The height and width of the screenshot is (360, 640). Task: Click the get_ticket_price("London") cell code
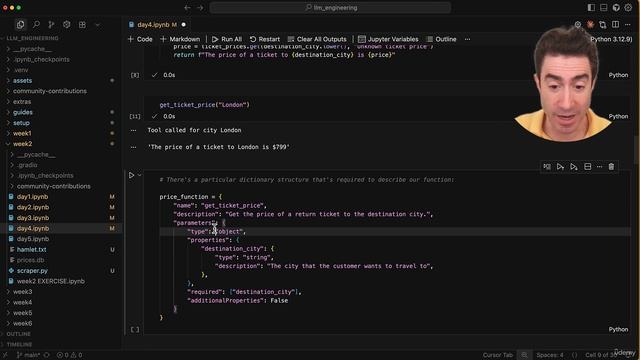point(204,105)
